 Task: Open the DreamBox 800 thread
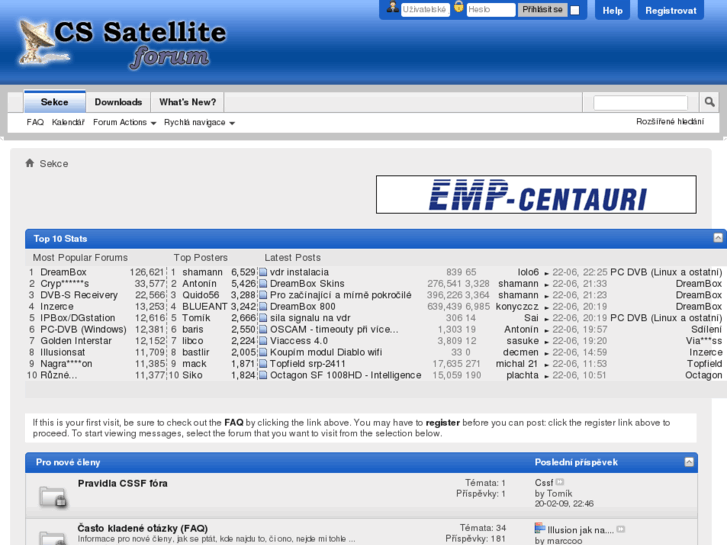[302, 307]
